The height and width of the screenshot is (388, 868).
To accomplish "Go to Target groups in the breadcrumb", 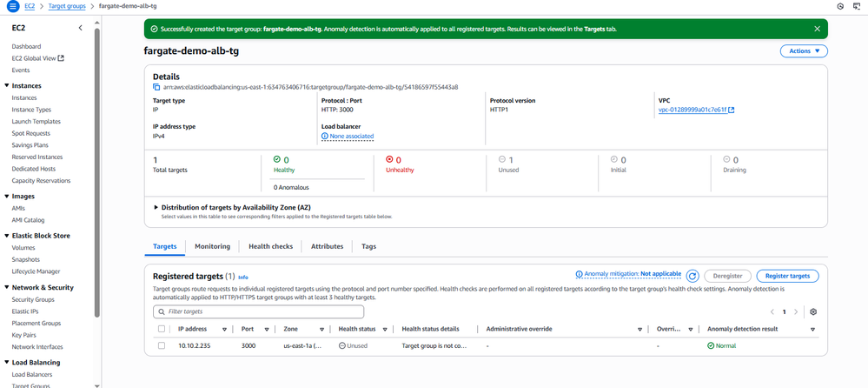I will tap(67, 6).
